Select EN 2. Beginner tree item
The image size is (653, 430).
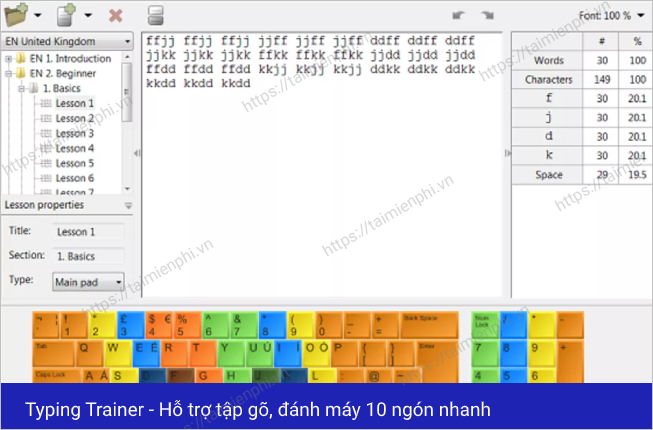(x=63, y=74)
